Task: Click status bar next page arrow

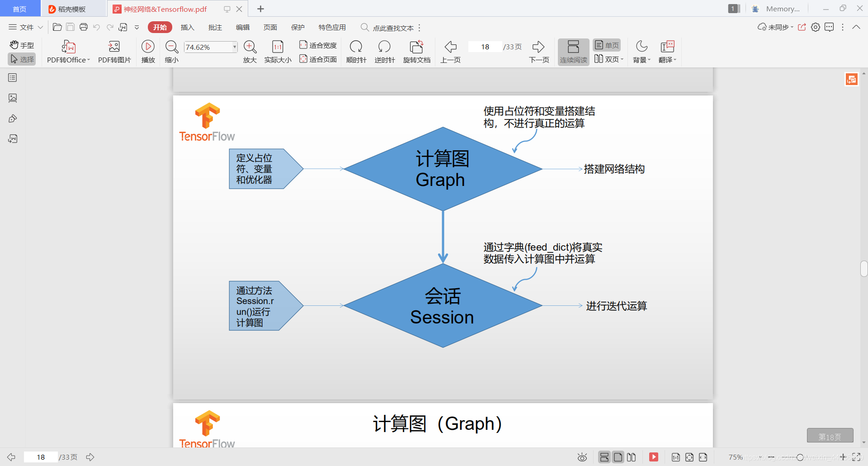Action: coord(90,457)
